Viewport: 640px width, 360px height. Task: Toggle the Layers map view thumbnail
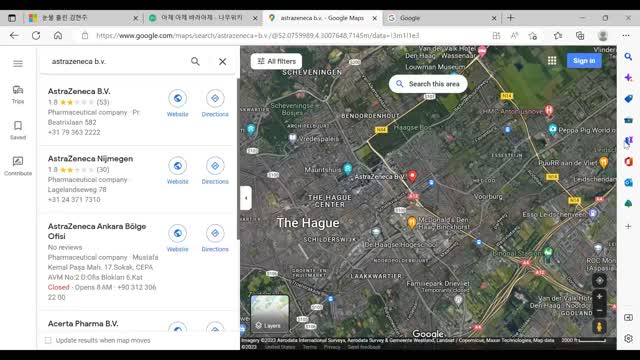pos(270,313)
